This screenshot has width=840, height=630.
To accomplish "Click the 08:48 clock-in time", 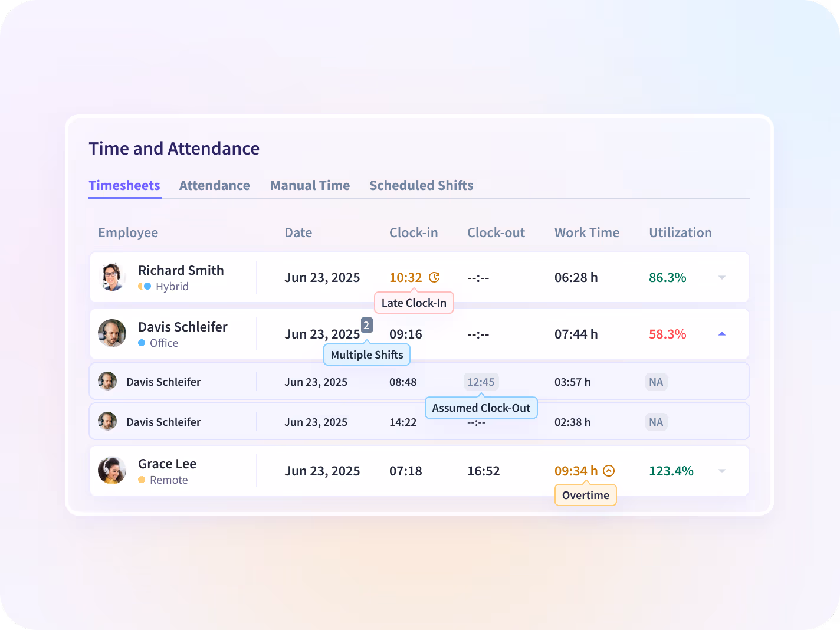I will click(x=403, y=382).
